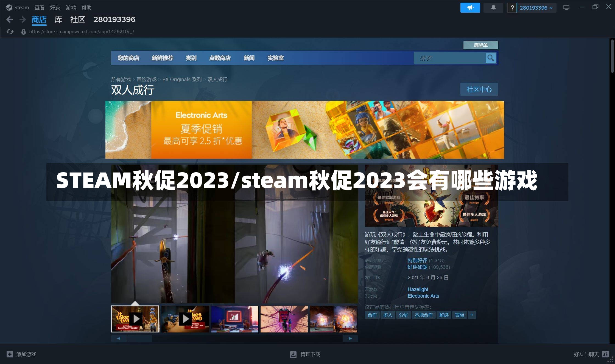Viewport: 615px width, 364px height.
Task: Click the 特别好评 recent reviews link
Action: (x=418, y=261)
